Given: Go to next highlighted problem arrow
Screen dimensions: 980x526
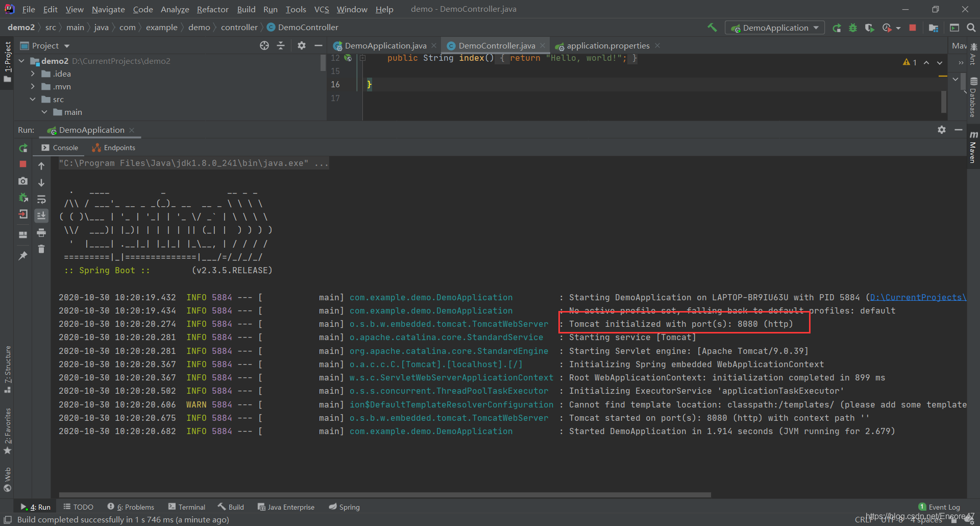Looking at the screenshot, I should coord(940,62).
